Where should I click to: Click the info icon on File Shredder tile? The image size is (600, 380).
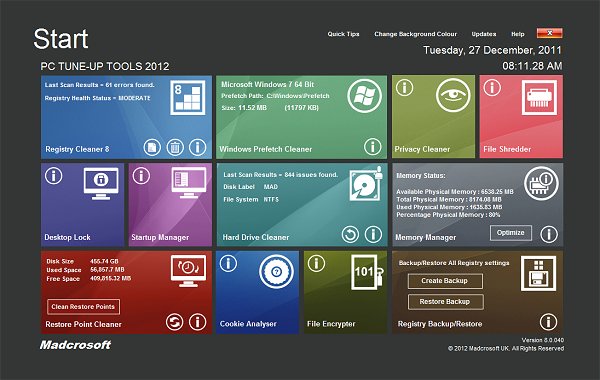point(492,88)
